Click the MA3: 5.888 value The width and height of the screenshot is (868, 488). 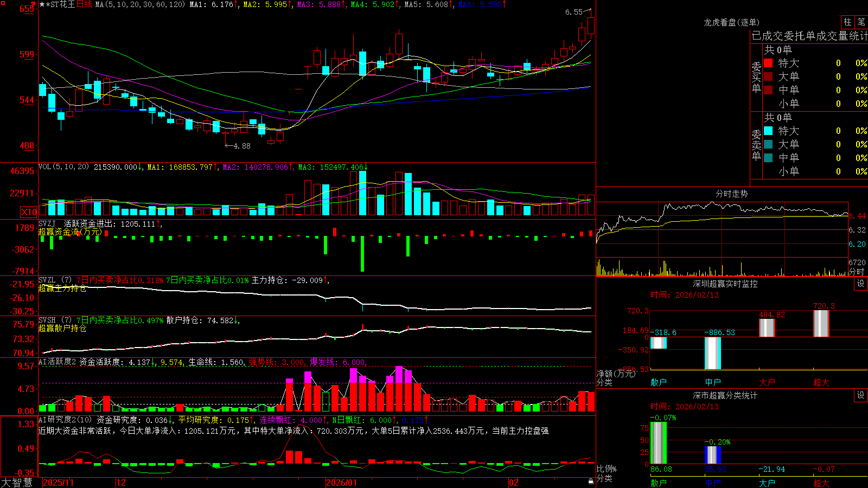pos(320,4)
